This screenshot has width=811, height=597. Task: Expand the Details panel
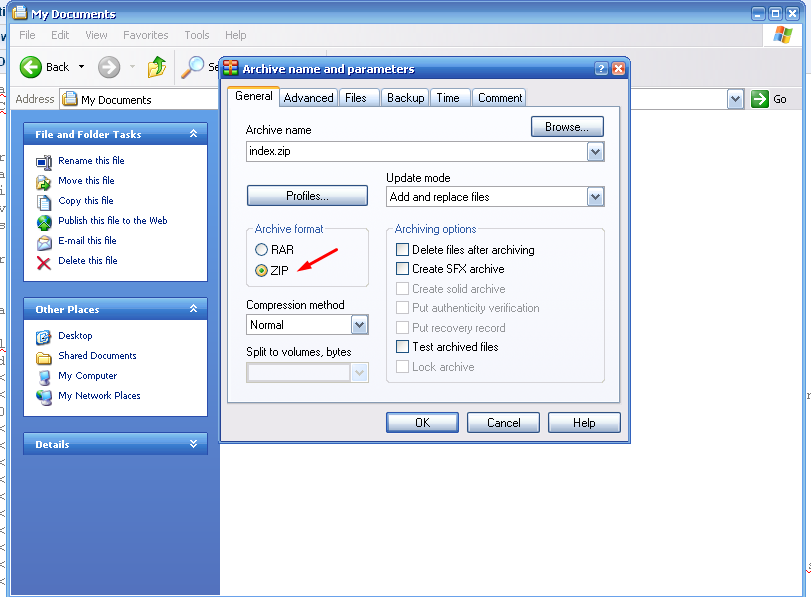(193, 444)
